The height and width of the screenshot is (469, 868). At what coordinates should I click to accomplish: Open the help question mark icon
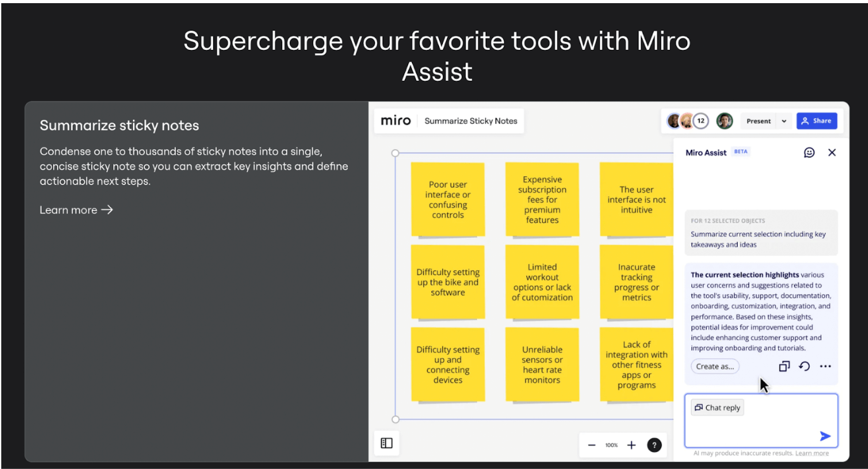654,445
